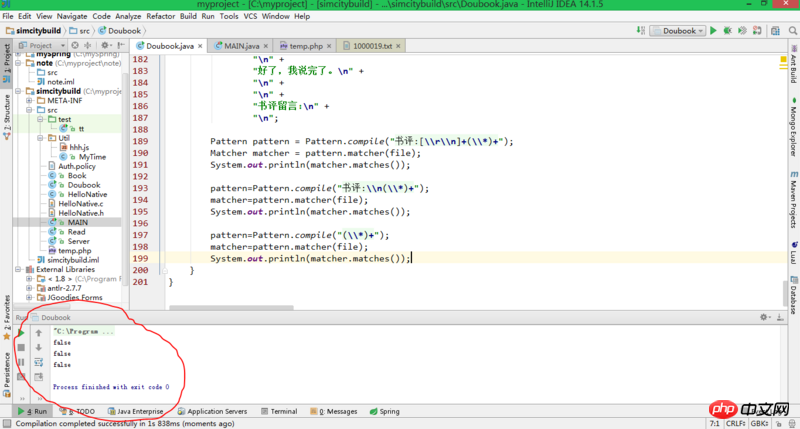Toggle soft-wrap icon in Run console
The width and height of the screenshot is (800, 429).
click(x=39, y=362)
